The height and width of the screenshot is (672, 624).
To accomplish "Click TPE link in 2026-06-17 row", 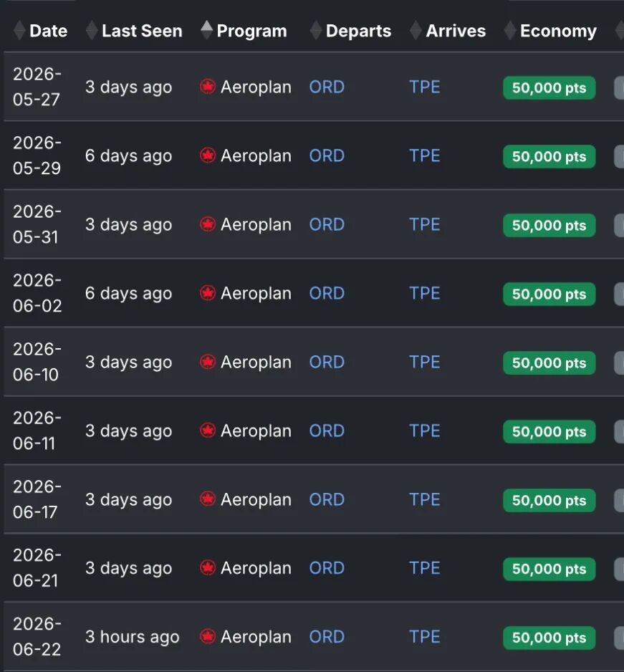I will [x=424, y=499].
